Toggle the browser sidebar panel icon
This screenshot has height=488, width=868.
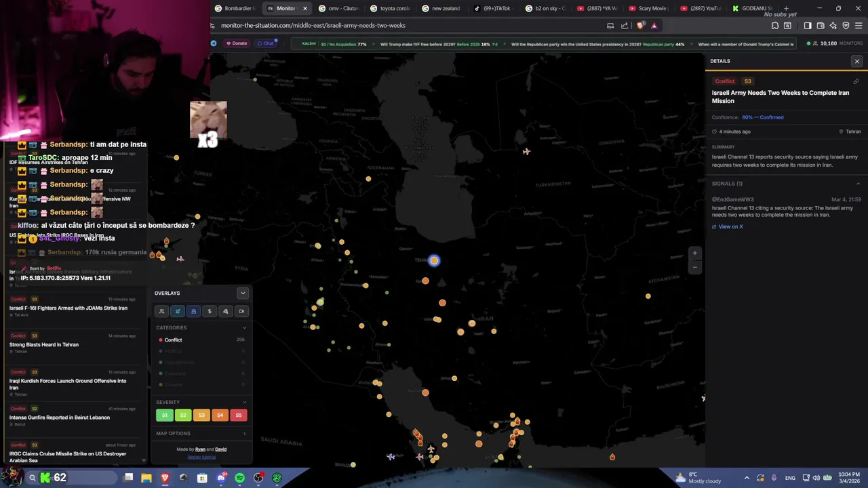pyautogui.click(x=808, y=26)
